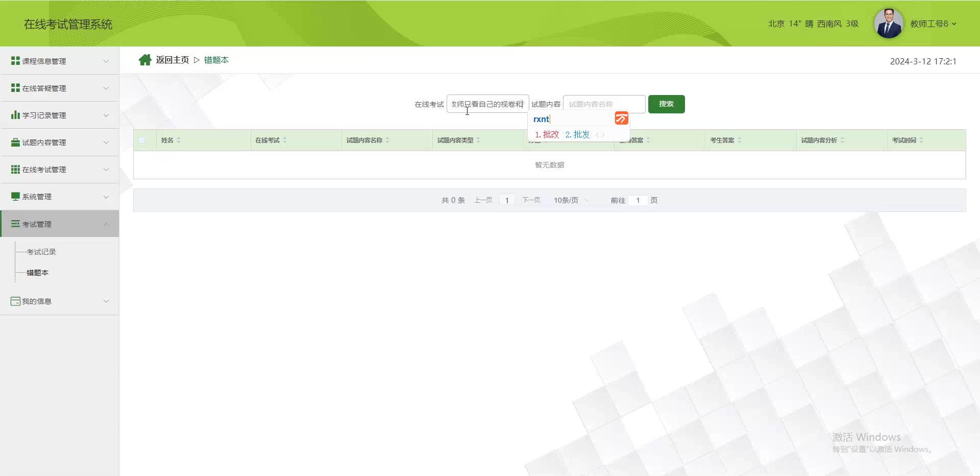The height and width of the screenshot is (476, 980).
Task: Click the green 搜索 button
Action: pyautogui.click(x=666, y=104)
